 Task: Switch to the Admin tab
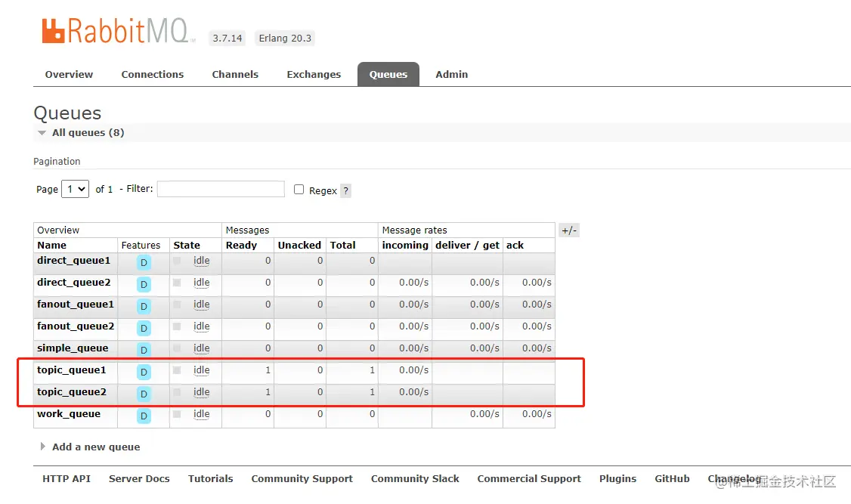click(451, 74)
